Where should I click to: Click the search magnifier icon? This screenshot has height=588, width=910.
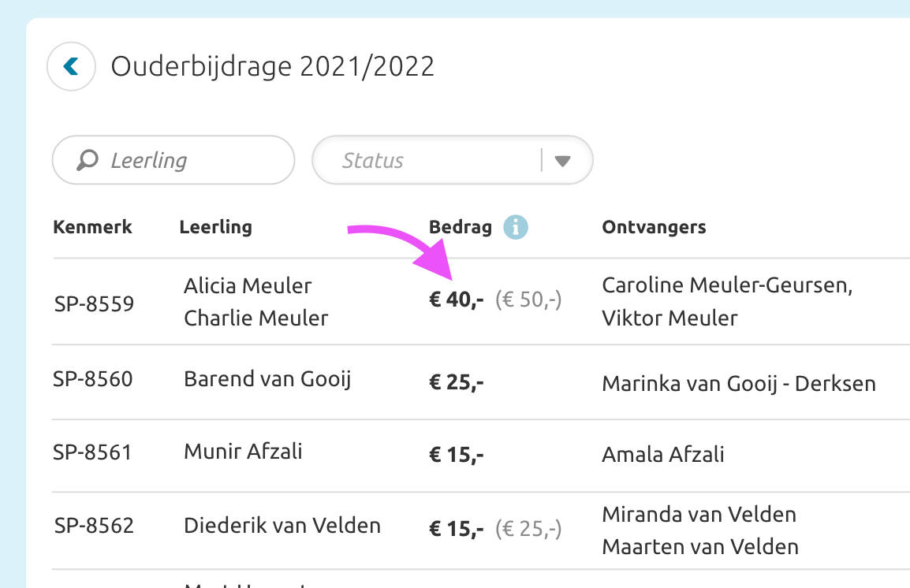click(87, 161)
